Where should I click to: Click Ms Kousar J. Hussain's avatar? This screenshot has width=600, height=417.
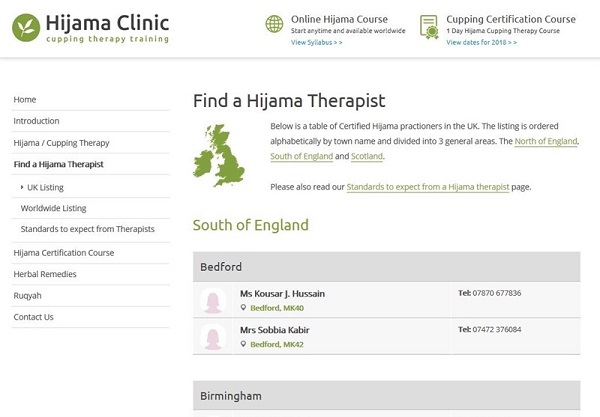click(x=212, y=300)
